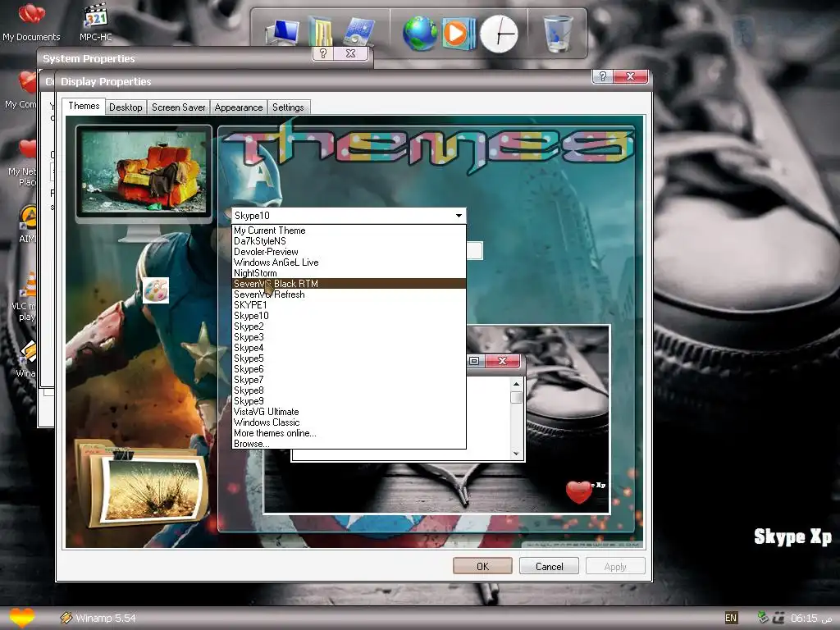Launch the orange media player dock icon
The width and height of the screenshot is (840, 630).
point(459,33)
